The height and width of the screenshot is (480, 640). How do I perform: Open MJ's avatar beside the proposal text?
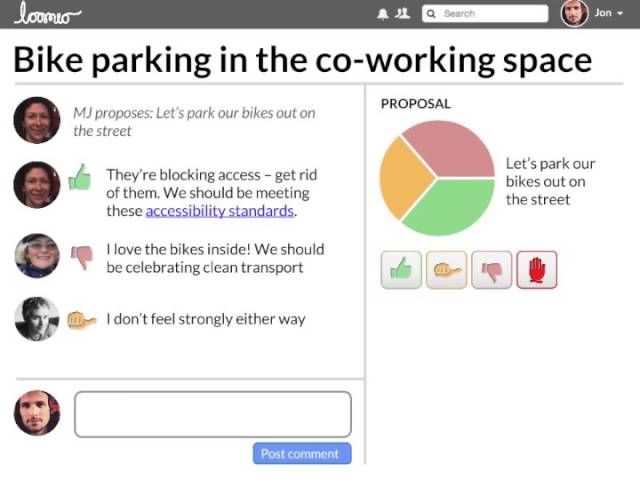click(37, 120)
